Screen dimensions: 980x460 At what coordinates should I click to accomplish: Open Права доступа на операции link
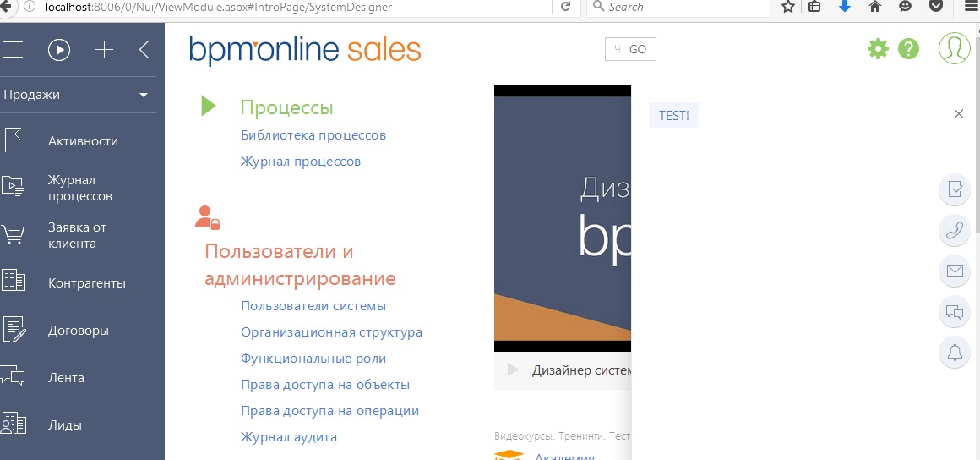click(x=329, y=411)
